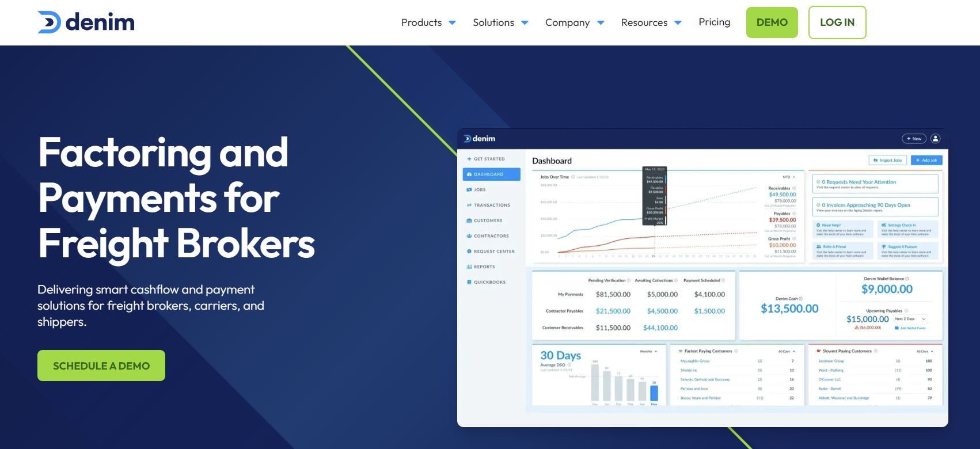Open the Suggest A Feature card

pos(908,250)
